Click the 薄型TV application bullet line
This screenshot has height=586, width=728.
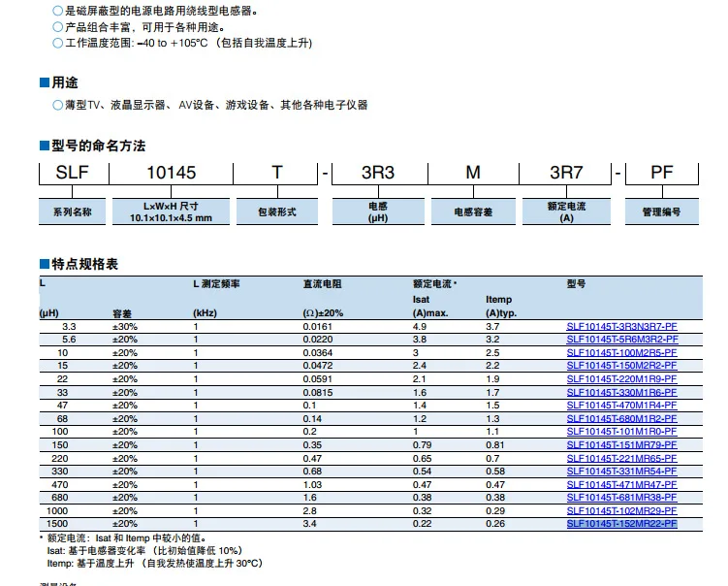pos(209,105)
